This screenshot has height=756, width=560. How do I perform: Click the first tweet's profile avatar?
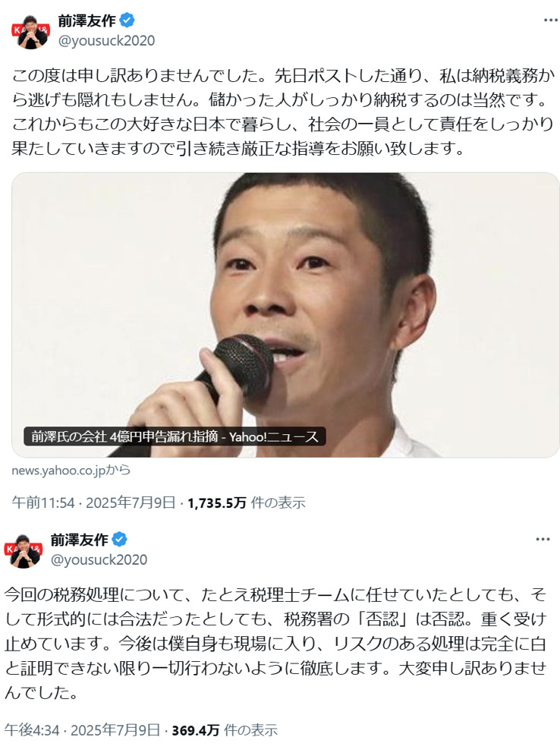tap(30, 31)
